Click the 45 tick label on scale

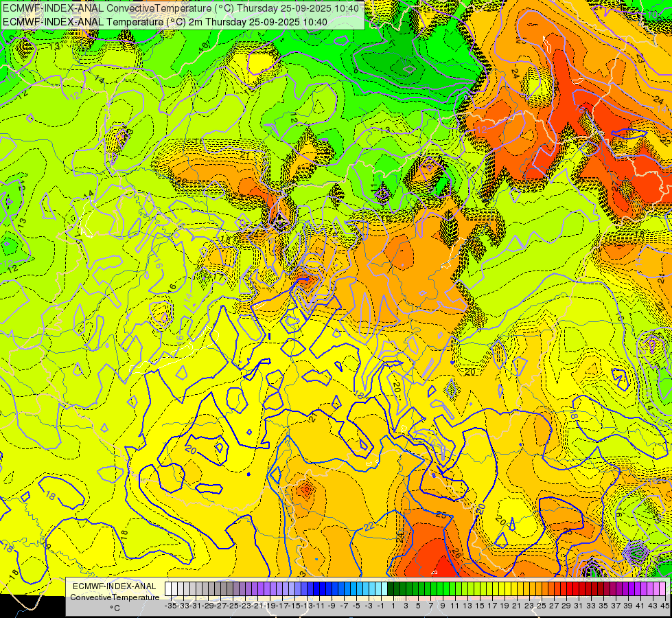tap(665, 606)
